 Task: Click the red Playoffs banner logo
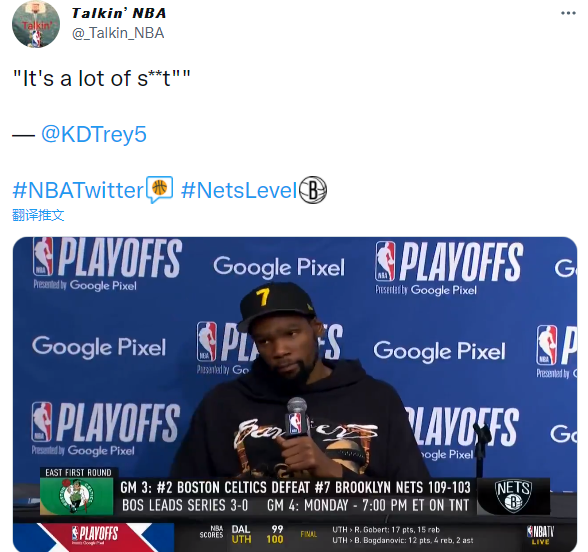[x=94, y=535]
